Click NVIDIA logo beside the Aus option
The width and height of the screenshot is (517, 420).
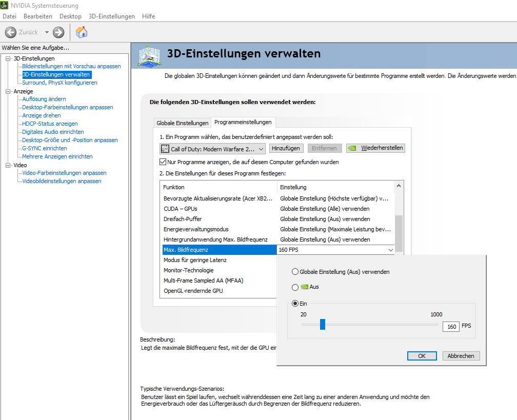304,287
